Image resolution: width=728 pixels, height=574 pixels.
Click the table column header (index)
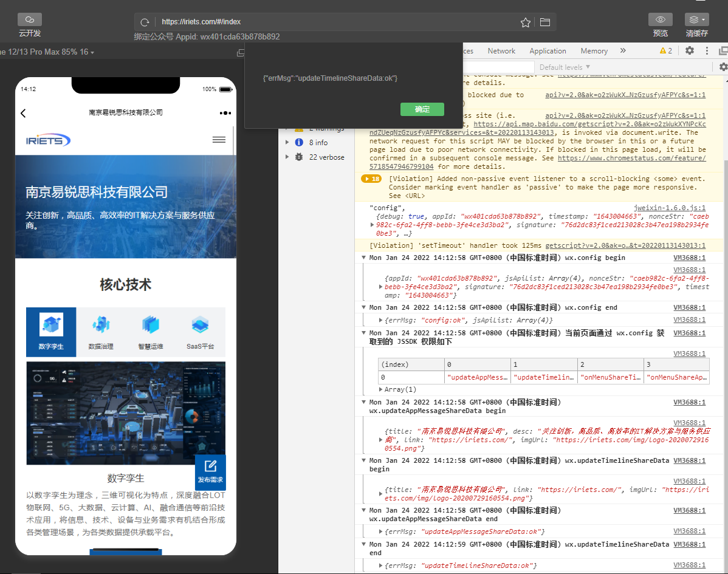point(411,364)
